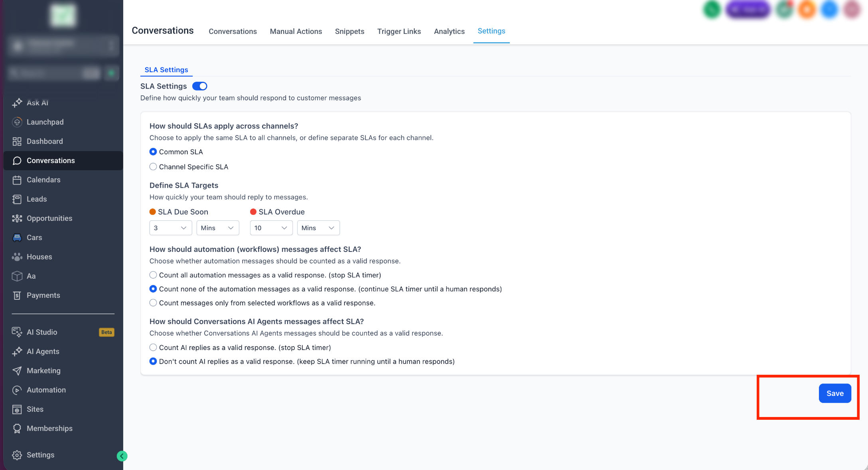The image size is (868, 470).
Task: Open SLA Due Soon value dropdown
Action: (x=171, y=228)
